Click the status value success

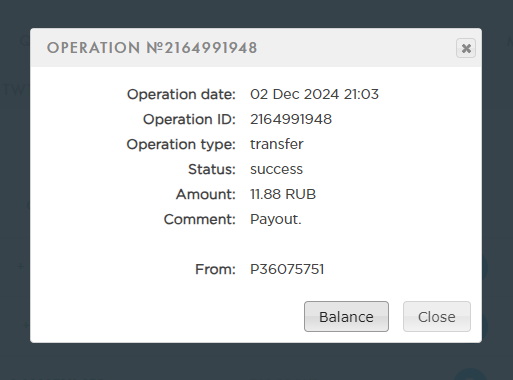276,169
